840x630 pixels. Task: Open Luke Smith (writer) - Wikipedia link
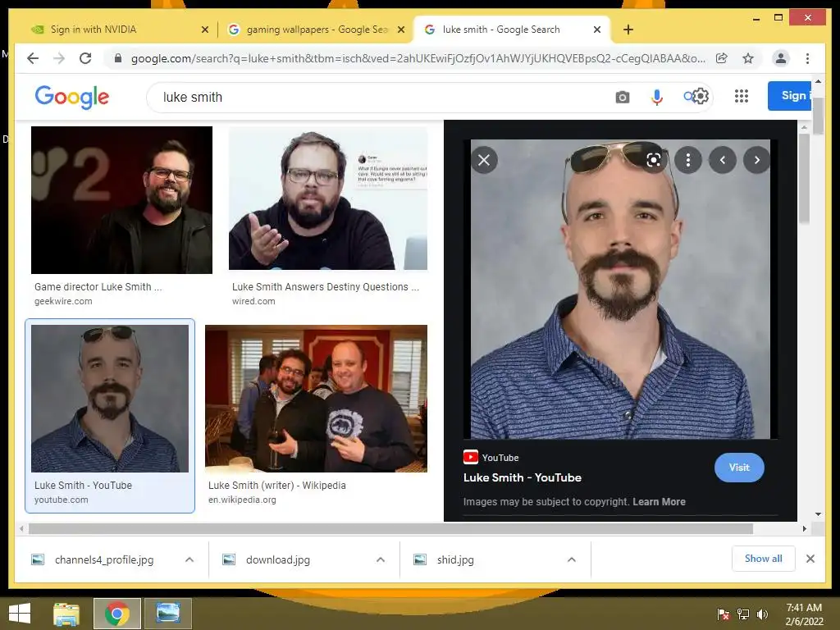(x=277, y=486)
